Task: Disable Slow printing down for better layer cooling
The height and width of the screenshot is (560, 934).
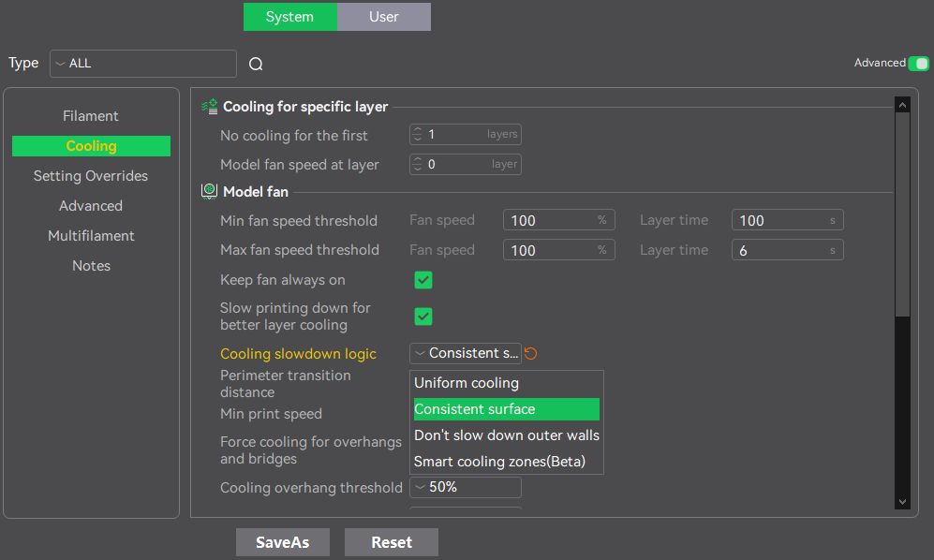Action: (423, 317)
